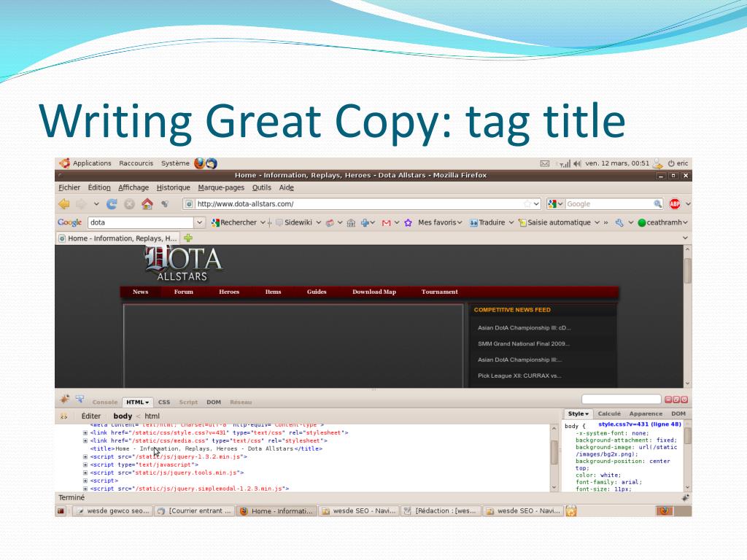This screenshot has height=560, width=747.
Task: Click the Download Map navigation link
Action: [x=374, y=292]
